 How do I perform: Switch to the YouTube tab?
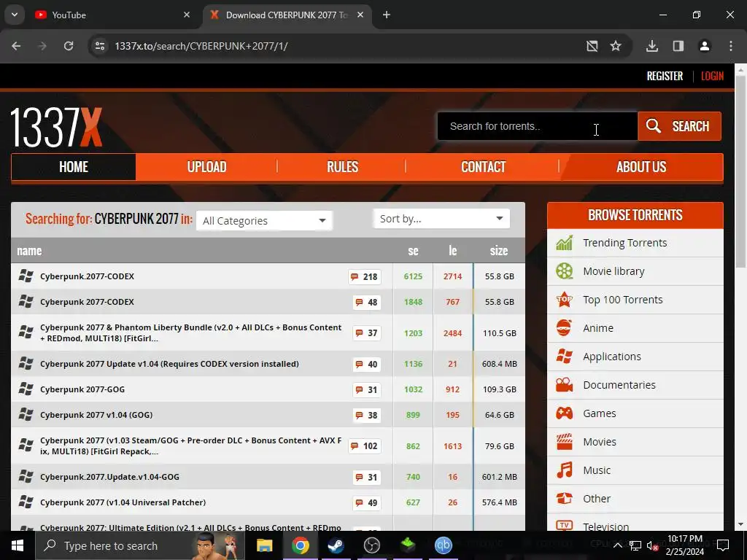tap(112, 15)
